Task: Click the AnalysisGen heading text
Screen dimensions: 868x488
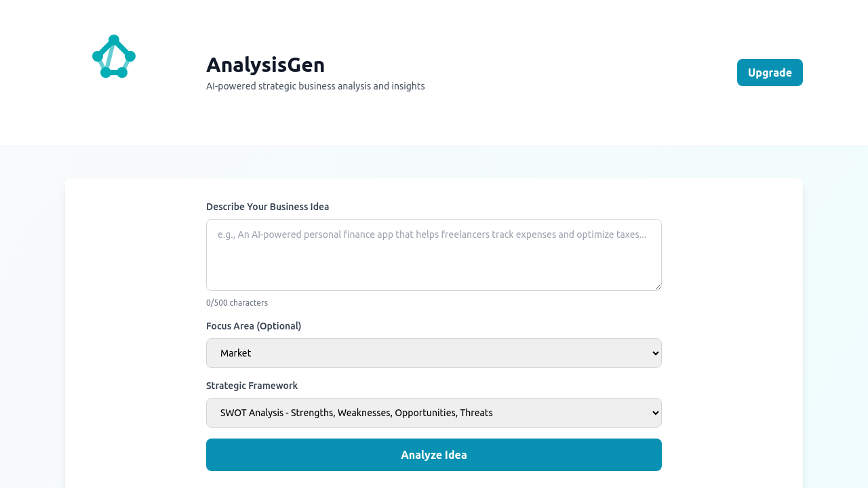Action: 265,65
